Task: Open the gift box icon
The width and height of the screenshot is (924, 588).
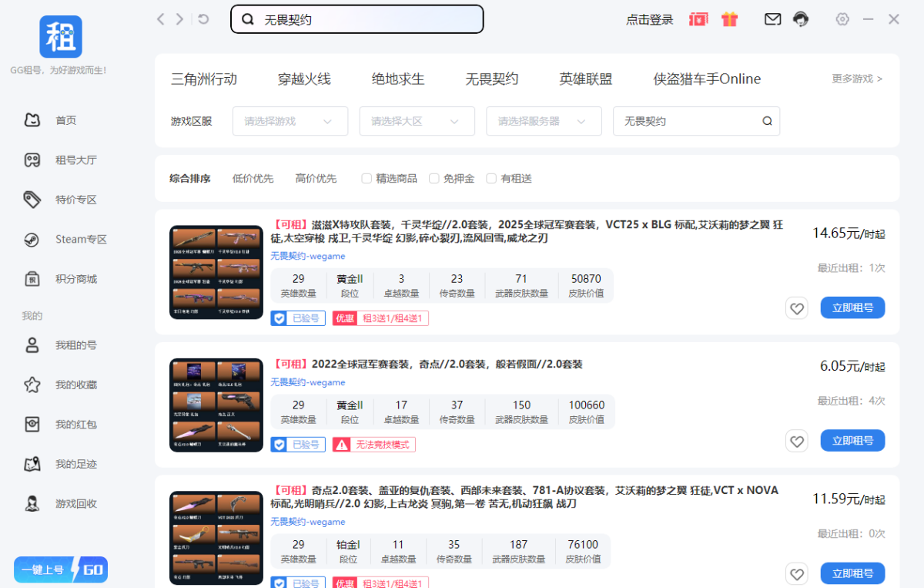Action: 730,19
